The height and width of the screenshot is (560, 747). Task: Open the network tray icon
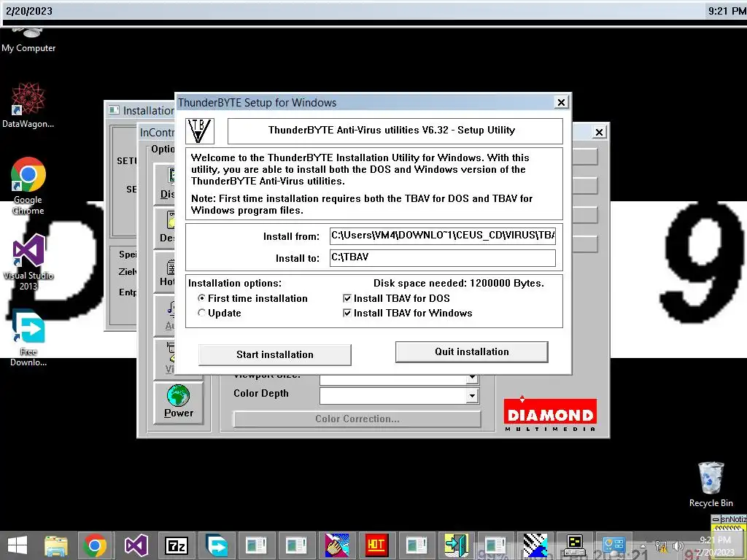(661, 546)
